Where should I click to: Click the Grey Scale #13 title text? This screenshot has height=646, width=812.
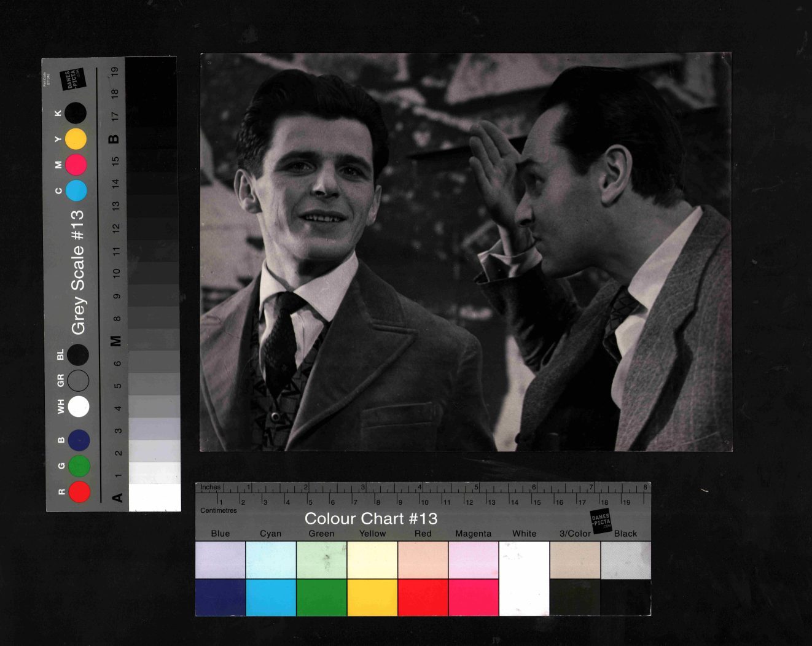pyautogui.click(x=77, y=273)
